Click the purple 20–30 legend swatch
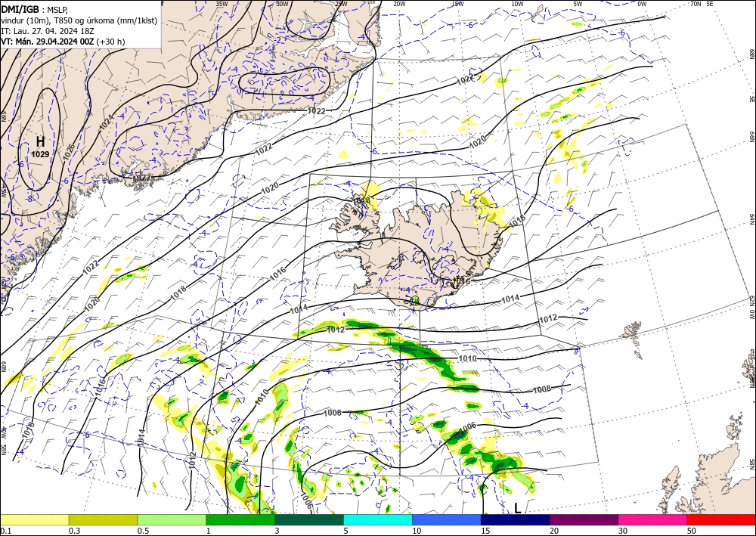This screenshot has height=536, width=756. click(x=584, y=519)
